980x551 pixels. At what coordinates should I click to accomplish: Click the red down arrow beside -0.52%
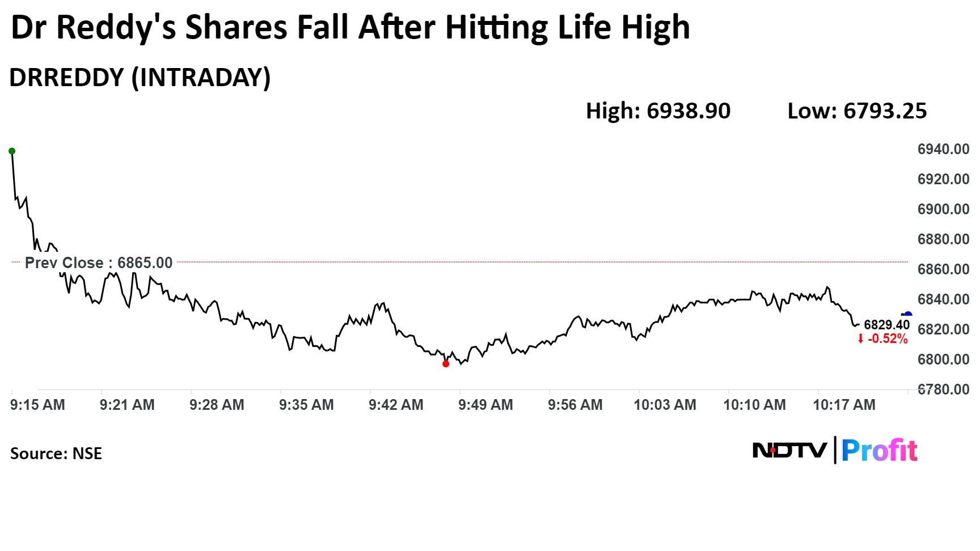[860, 339]
